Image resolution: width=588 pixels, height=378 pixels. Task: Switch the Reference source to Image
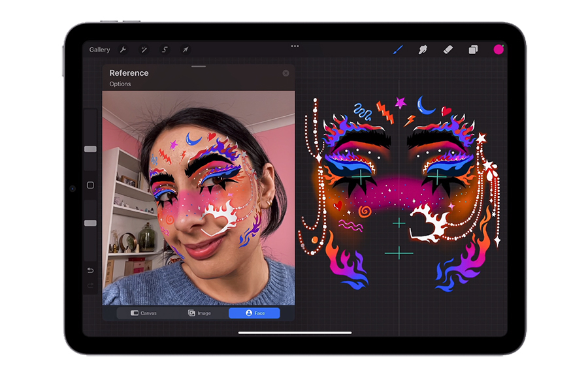(x=199, y=313)
